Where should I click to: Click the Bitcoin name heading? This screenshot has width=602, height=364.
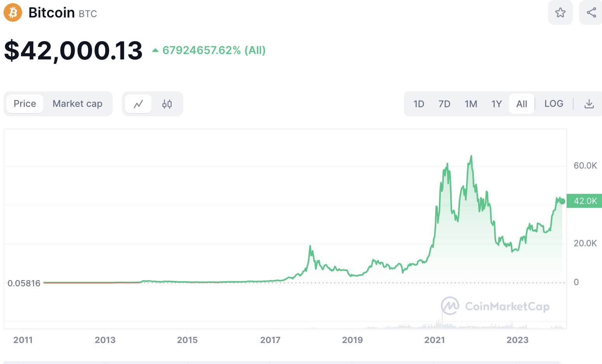pyautogui.click(x=52, y=13)
